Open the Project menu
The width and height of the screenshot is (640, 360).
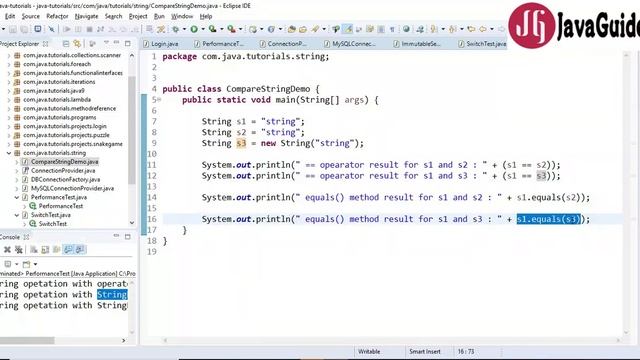pyautogui.click(x=138, y=16)
